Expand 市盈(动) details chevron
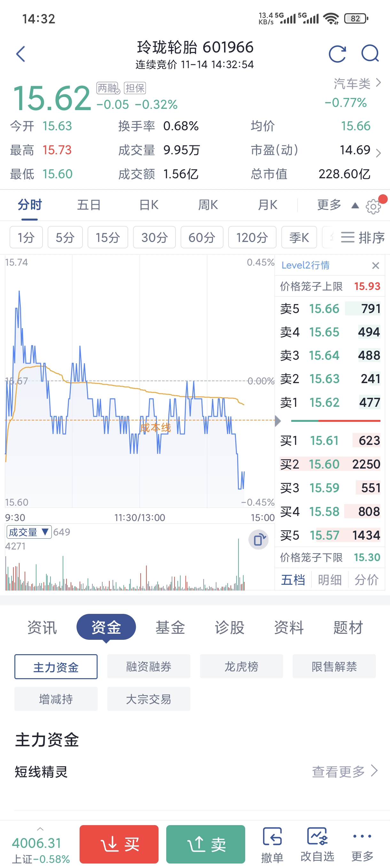The image size is (390, 868). [x=378, y=153]
